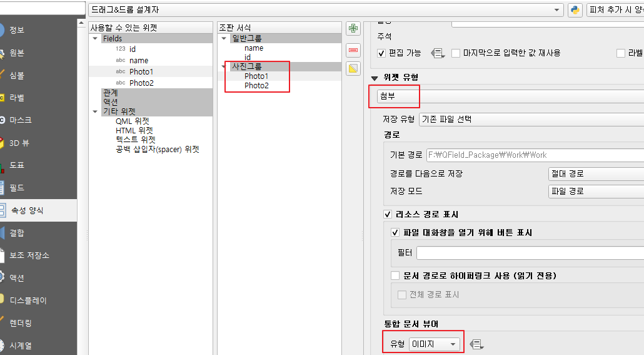Select the id field in Fields

[133, 49]
